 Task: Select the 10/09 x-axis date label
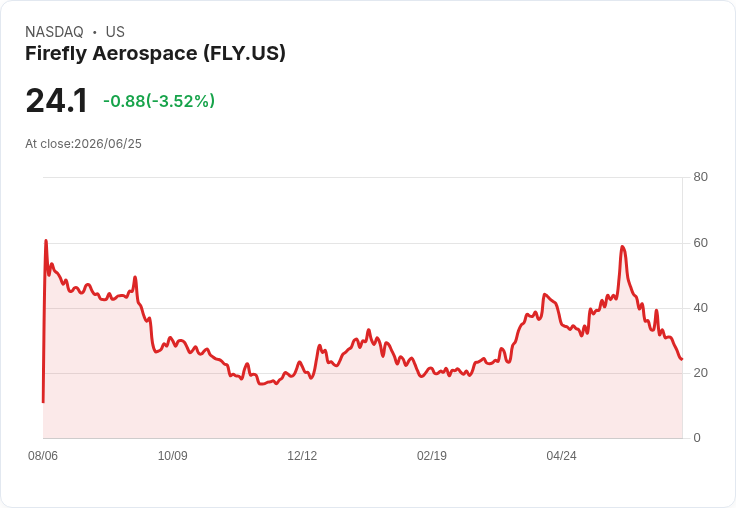[173, 456]
